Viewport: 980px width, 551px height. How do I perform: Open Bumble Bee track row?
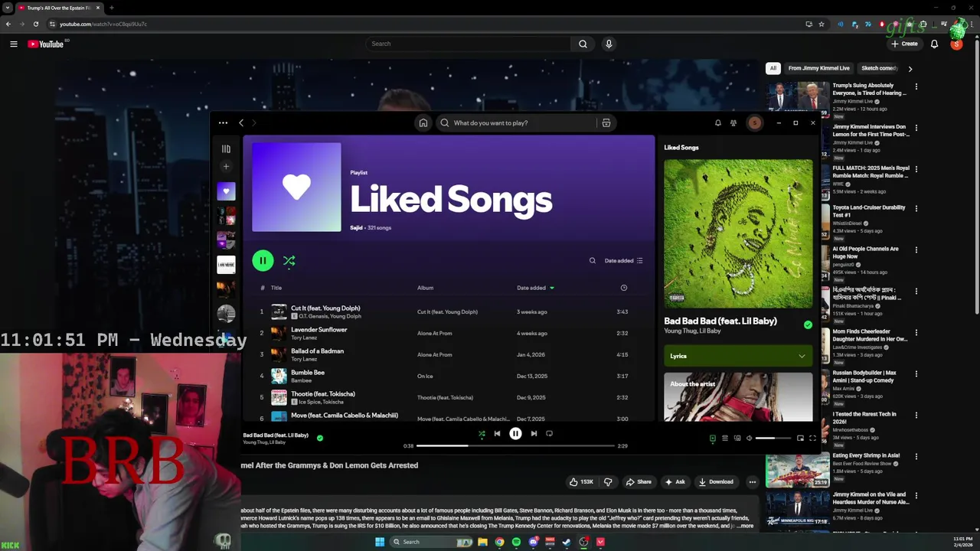pos(448,376)
